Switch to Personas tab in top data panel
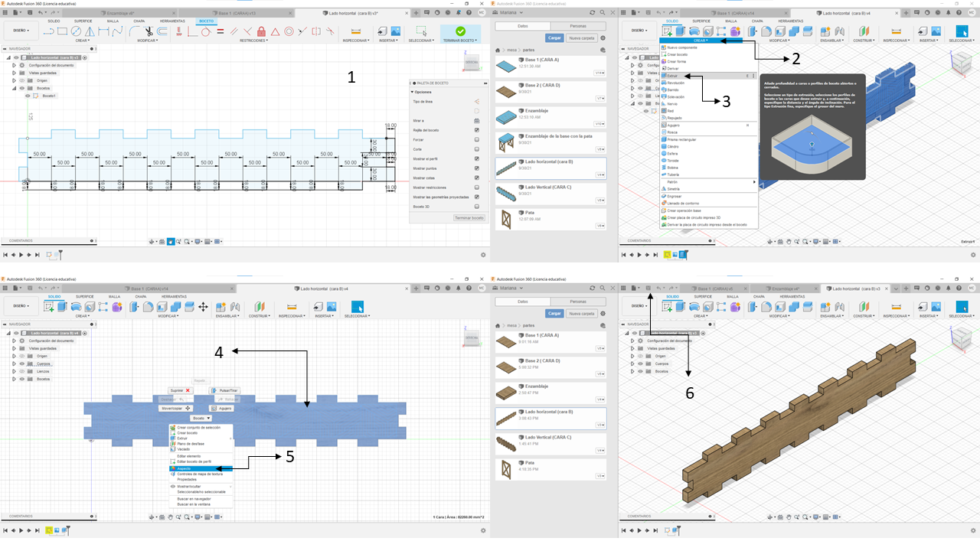 pos(578,26)
